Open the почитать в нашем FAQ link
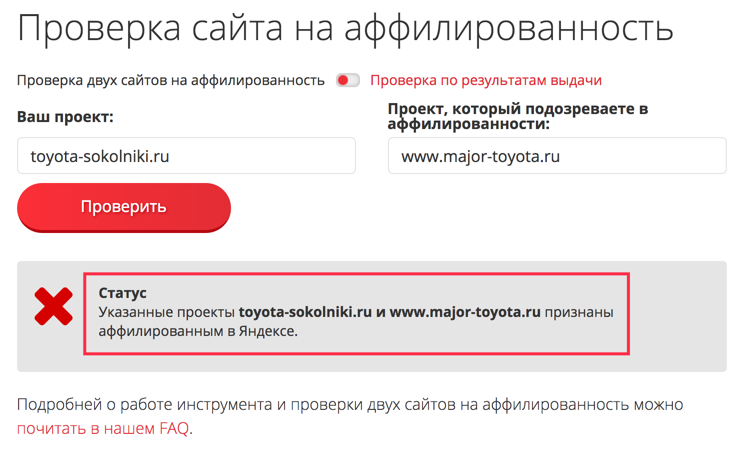The image size is (740, 452). click(x=103, y=428)
